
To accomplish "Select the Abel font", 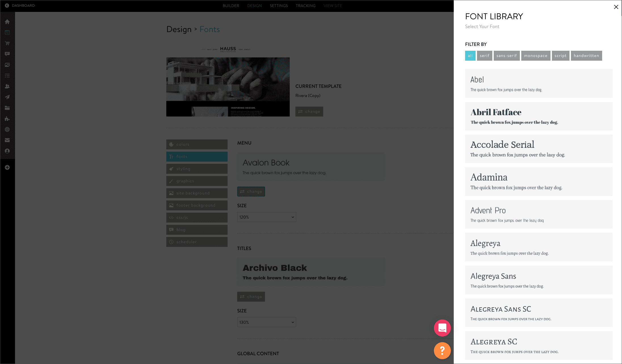I will [539, 83].
